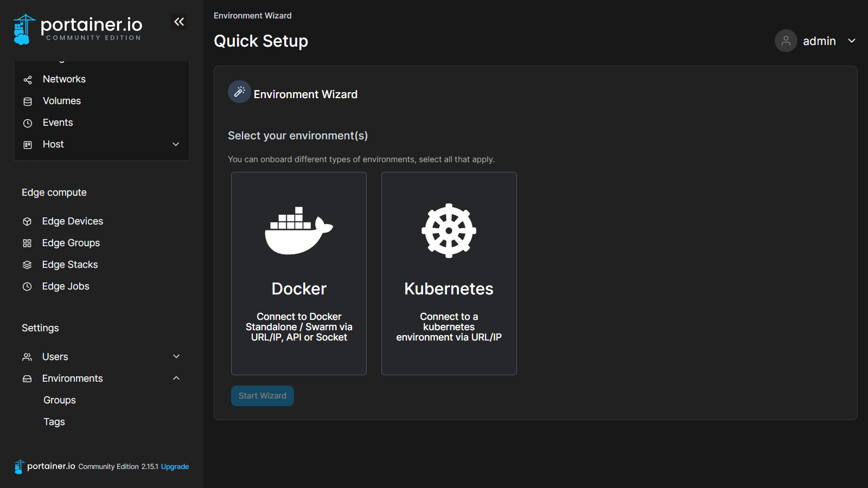This screenshot has width=868, height=488.
Task: Open Groups under Environments
Action: tap(59, 400)
